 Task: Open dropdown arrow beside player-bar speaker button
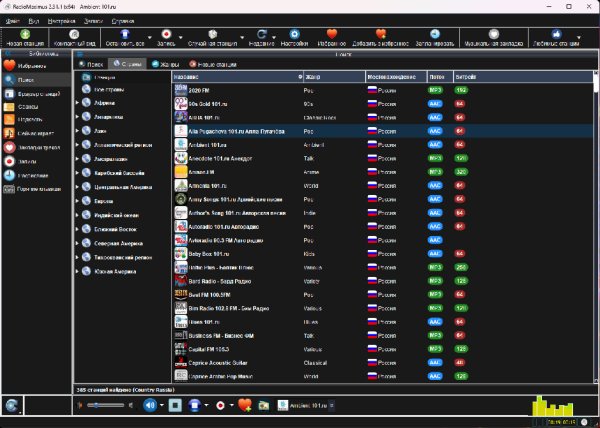(162, 405)
